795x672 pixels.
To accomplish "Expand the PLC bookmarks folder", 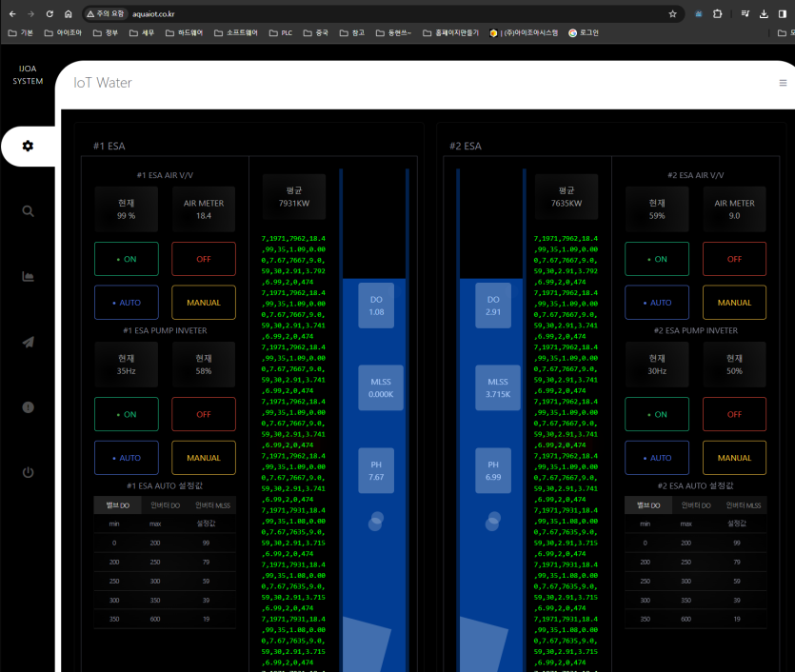I will 281,32.
